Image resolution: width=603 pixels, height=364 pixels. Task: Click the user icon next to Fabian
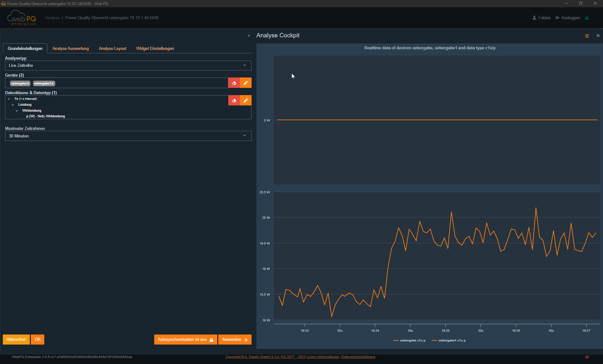(x=534, y=18)
